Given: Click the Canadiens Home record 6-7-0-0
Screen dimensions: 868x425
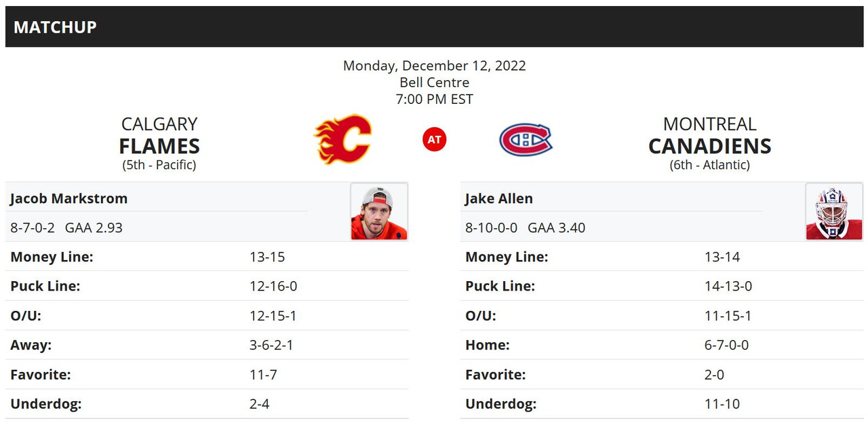Looking at the screenshot, I should coord(727,345).
